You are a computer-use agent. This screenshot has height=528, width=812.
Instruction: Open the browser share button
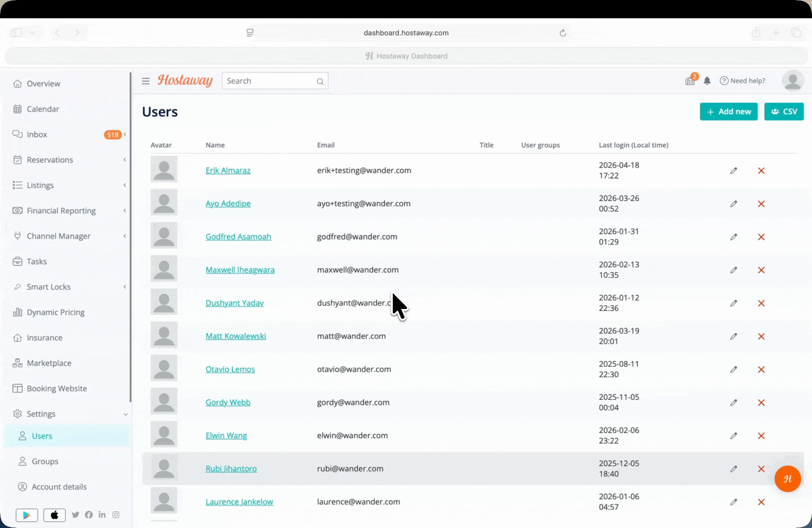click(756, 33)
